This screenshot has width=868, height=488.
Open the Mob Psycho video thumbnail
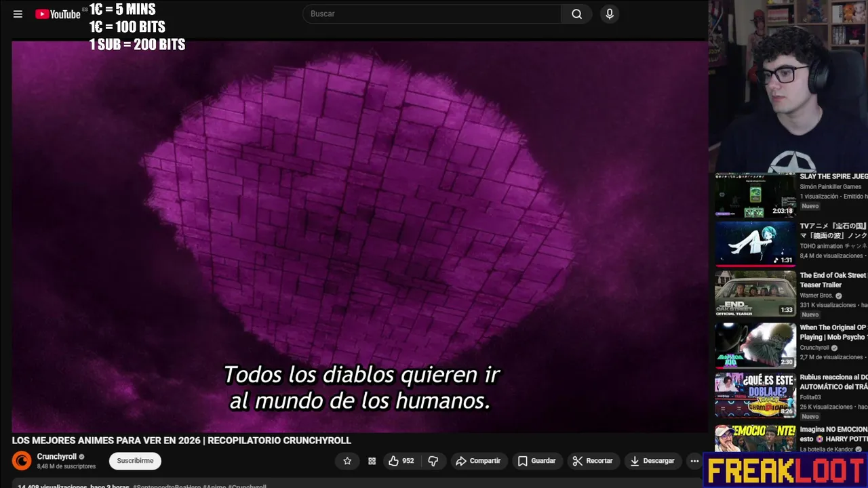[x=755, y=344]
